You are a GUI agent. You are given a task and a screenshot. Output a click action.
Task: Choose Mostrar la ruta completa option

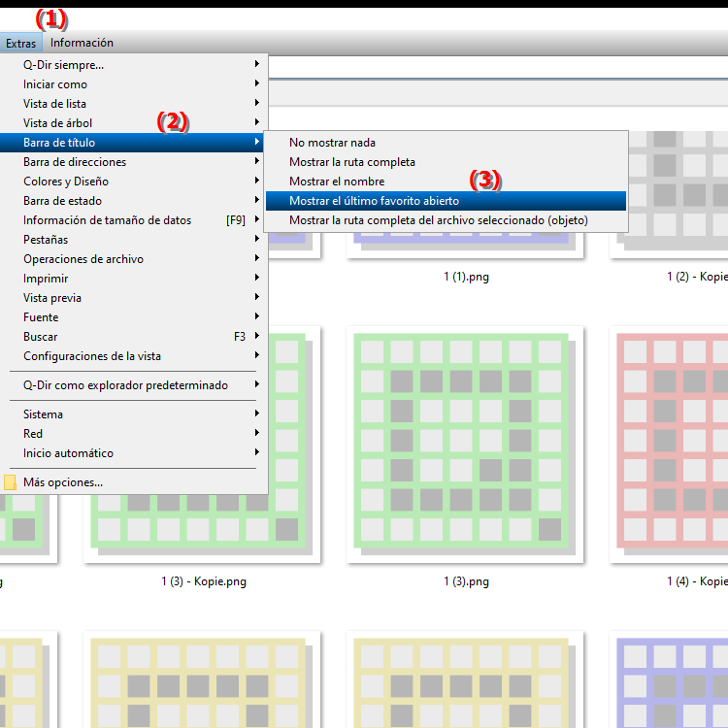pyautogui.click(x=446, y=162)
